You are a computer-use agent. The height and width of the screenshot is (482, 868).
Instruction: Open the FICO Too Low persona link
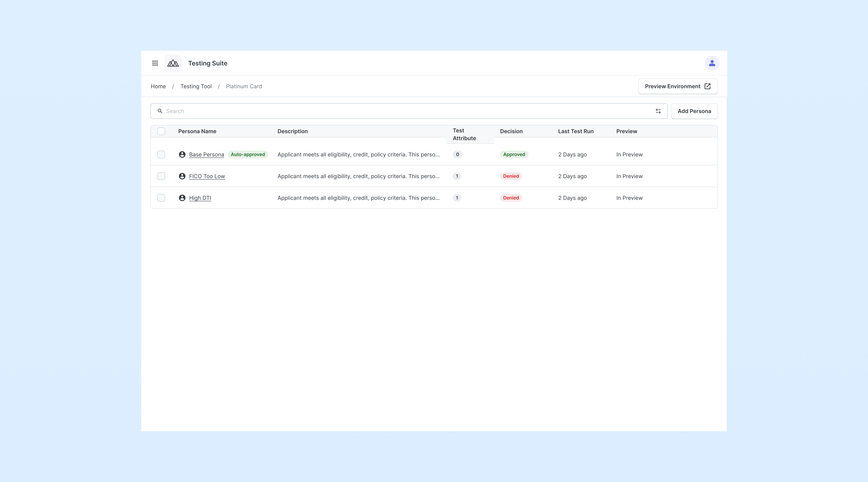tap(207, 176)
